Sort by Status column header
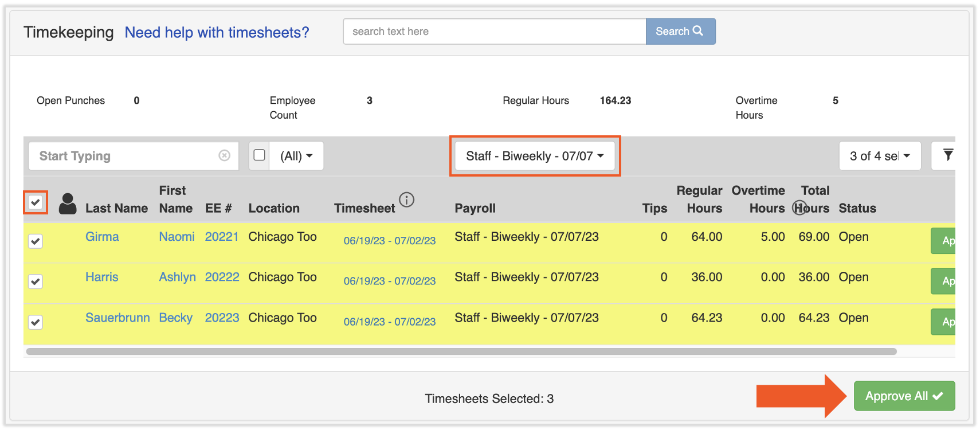Image resolution: width=980 pixels, height=430 pixels. [x=857, y=208]
